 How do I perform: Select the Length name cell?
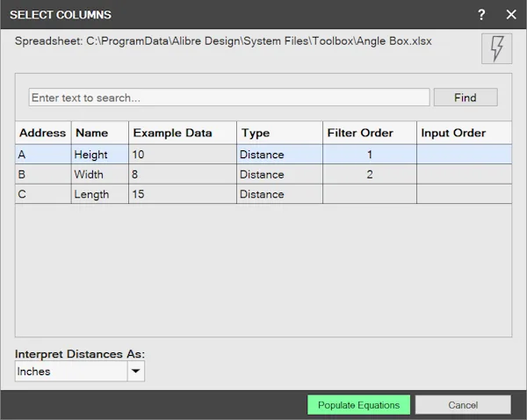[x=100, y=194]
